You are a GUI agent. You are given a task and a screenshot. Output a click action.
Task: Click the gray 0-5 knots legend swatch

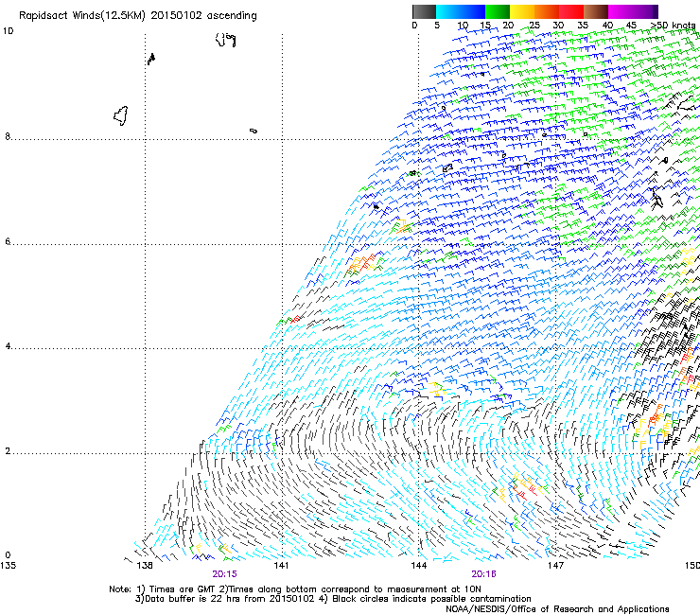[x=424, y=11]
